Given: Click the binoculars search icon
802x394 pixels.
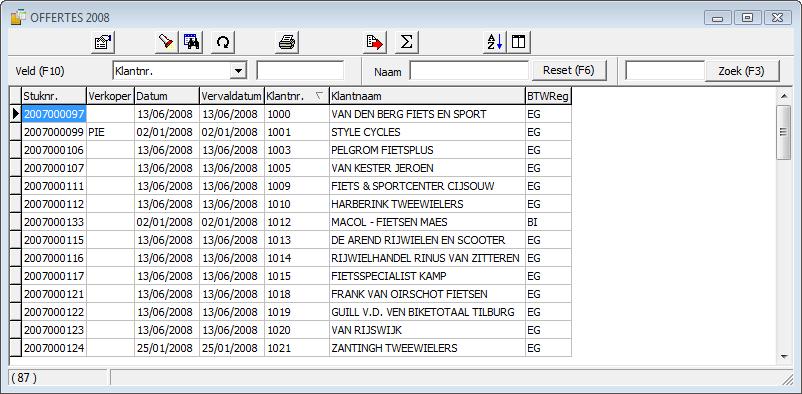Looking at the screenshot, I should point(192,42).
